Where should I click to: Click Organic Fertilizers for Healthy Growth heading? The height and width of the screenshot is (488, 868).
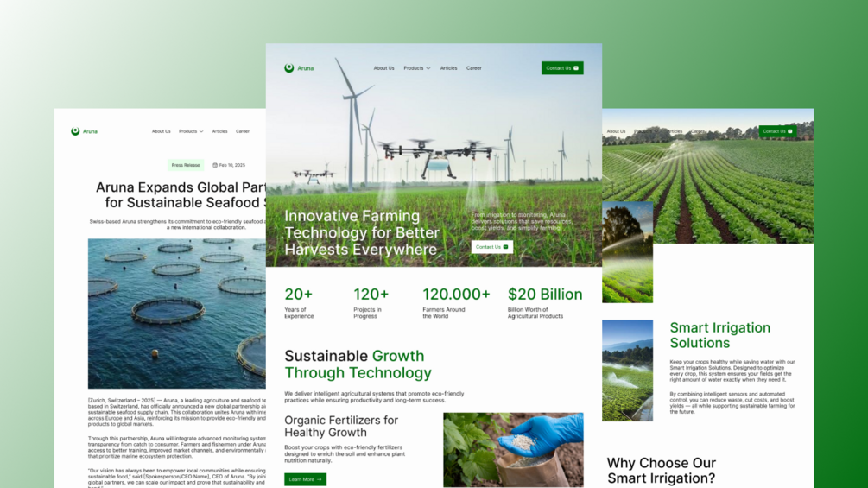[341, 426]
